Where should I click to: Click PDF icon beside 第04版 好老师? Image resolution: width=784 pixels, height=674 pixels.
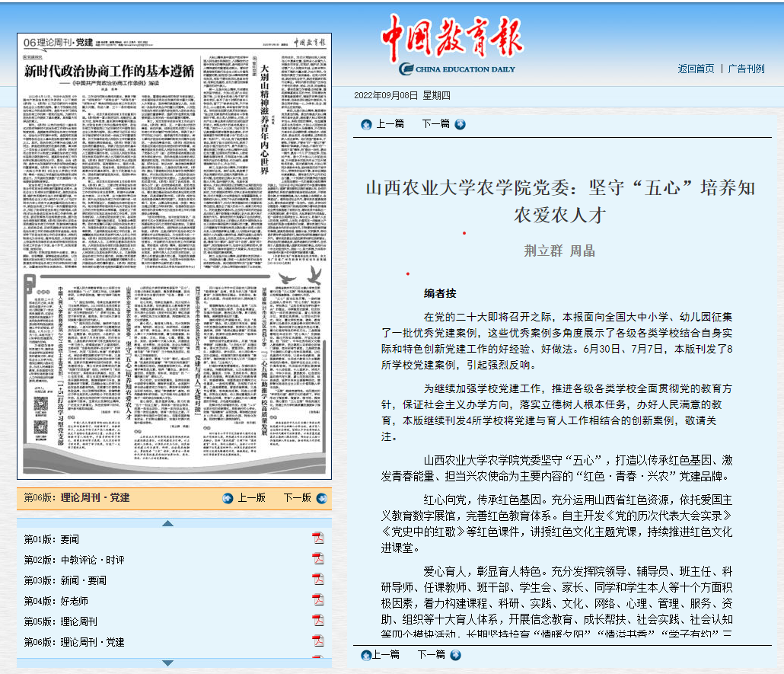pos(318,601)
